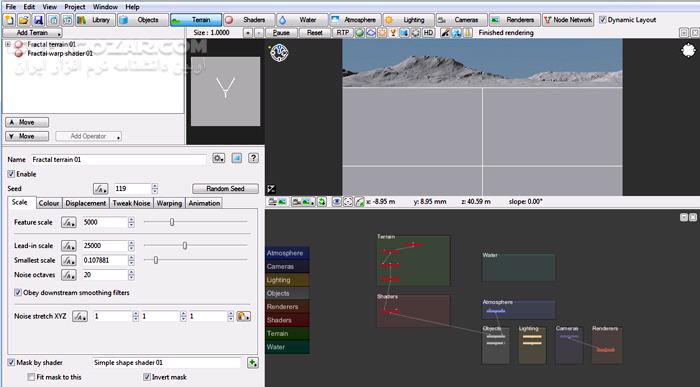Click the Reset preview button
Viewport: 700px width, 387px height.
click(314, 33)
